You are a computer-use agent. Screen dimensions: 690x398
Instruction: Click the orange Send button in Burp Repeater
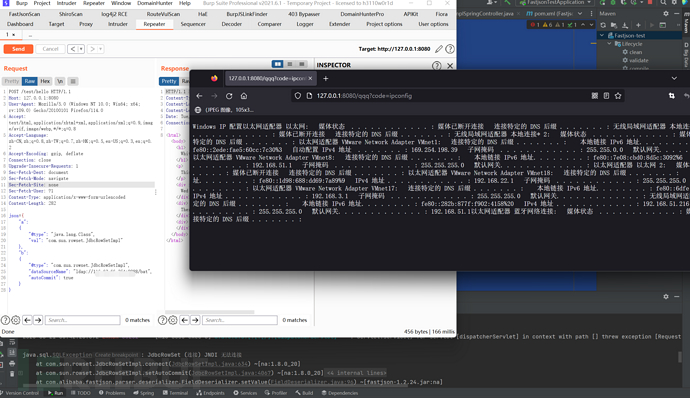coord(18,49)
